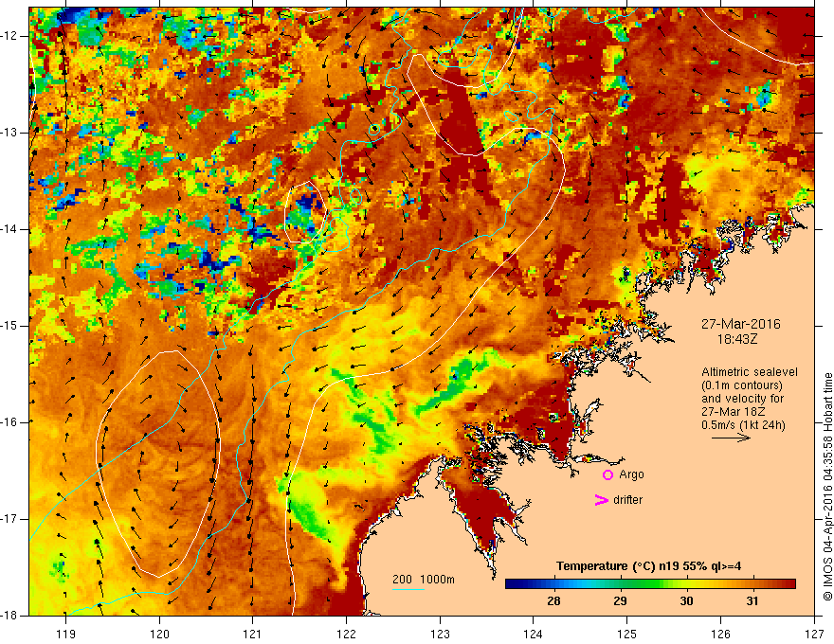Screen dimensions: 834x644
Task: Click latitude axis label -12
Action: coord(10,36)
